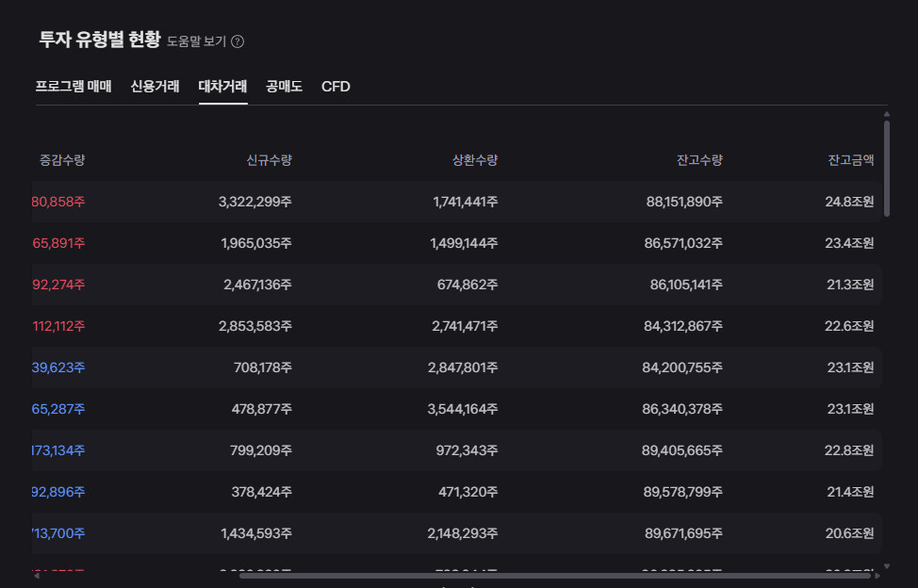Click the vertical scrollbar up arrow
Viewport: 918px width, 588px height.
click(x=886, y=114)
